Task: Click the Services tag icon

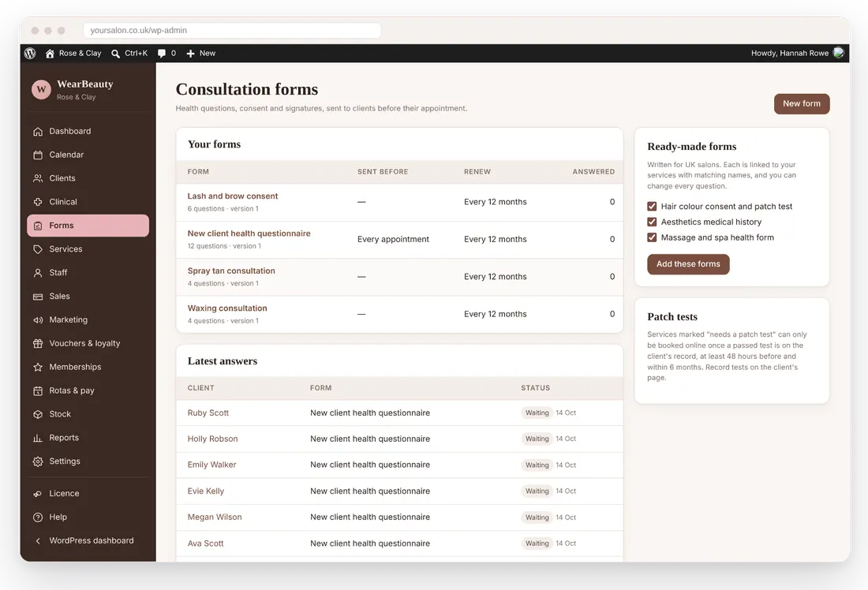Action: click(x=38, y=249)
